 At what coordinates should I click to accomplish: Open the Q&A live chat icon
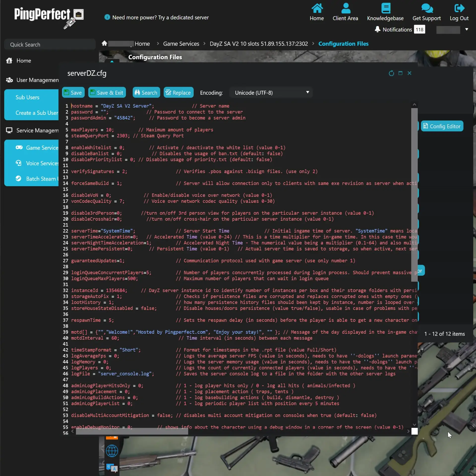(112, 467)
